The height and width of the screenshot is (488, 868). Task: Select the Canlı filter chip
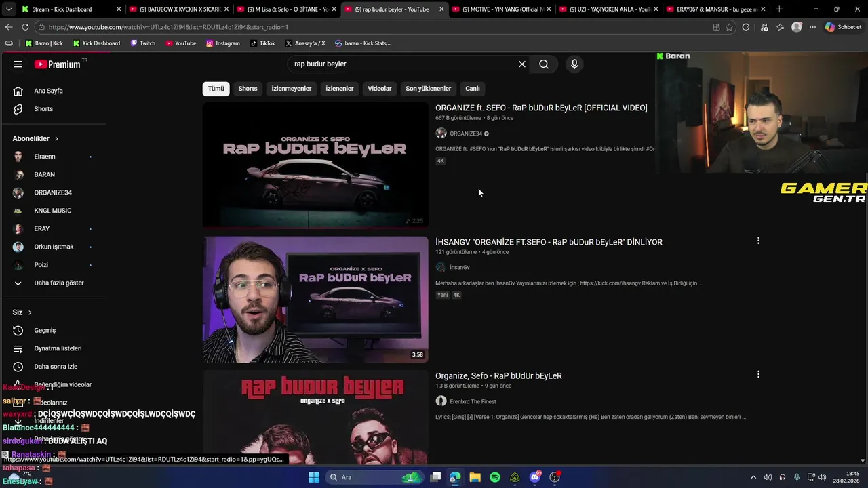473,89
